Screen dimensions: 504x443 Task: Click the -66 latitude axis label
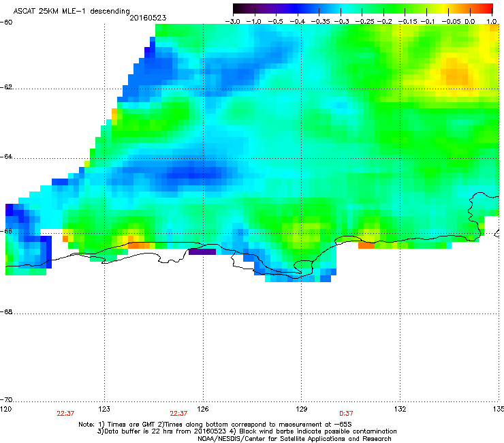point(6,231)
